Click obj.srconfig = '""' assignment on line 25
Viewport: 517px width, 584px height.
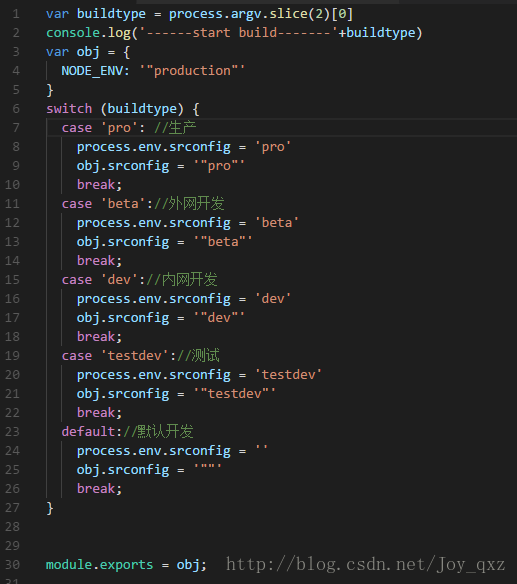pos(149,470)
